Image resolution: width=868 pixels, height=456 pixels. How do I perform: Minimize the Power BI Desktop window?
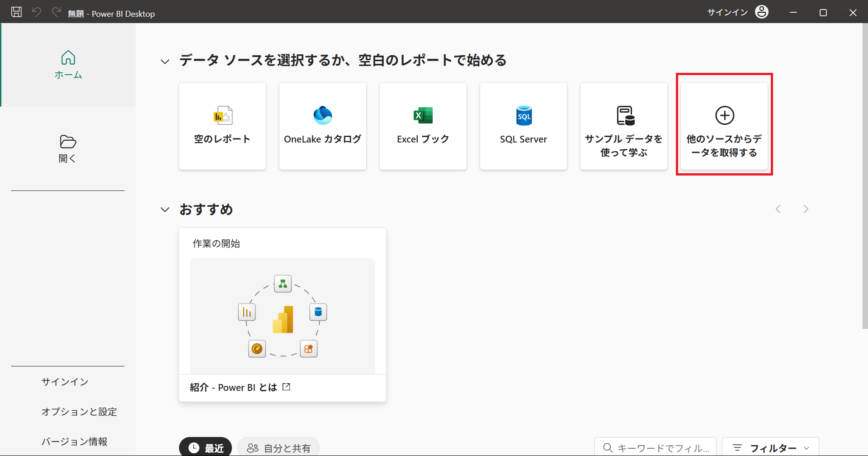(793, 12)
